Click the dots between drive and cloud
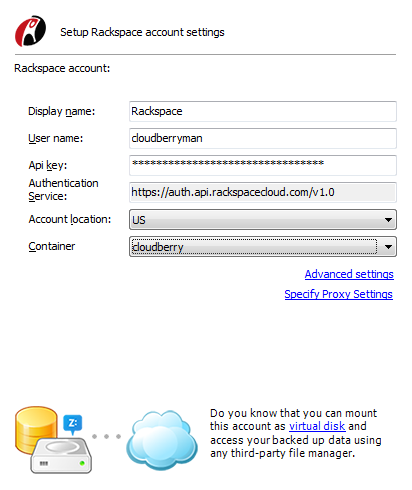Viewport: 412px width, 490px height. (106, 436)
